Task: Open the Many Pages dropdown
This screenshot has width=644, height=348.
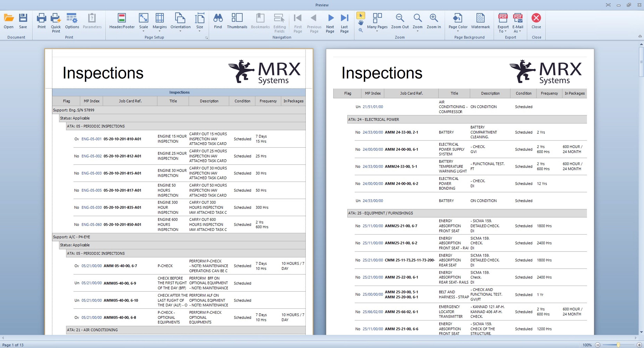Action: coord(377,22)
